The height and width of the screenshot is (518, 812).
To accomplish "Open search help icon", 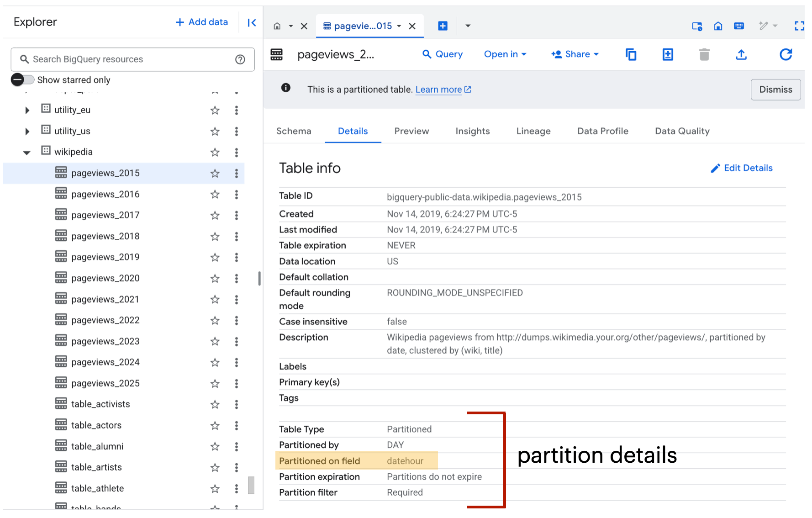I will click(x=240, y=59).
